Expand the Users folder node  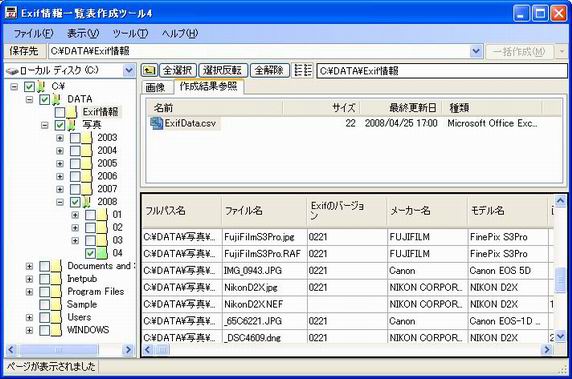(29, 317)
